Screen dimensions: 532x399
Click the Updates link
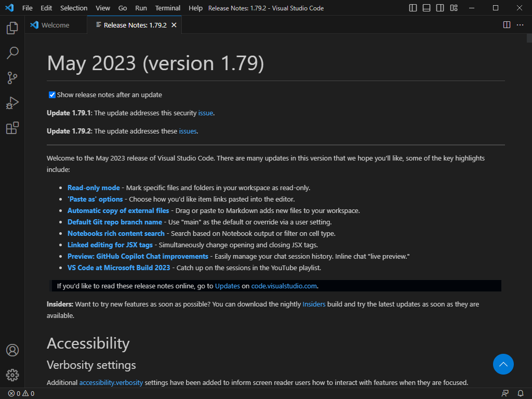pos(228,286)
